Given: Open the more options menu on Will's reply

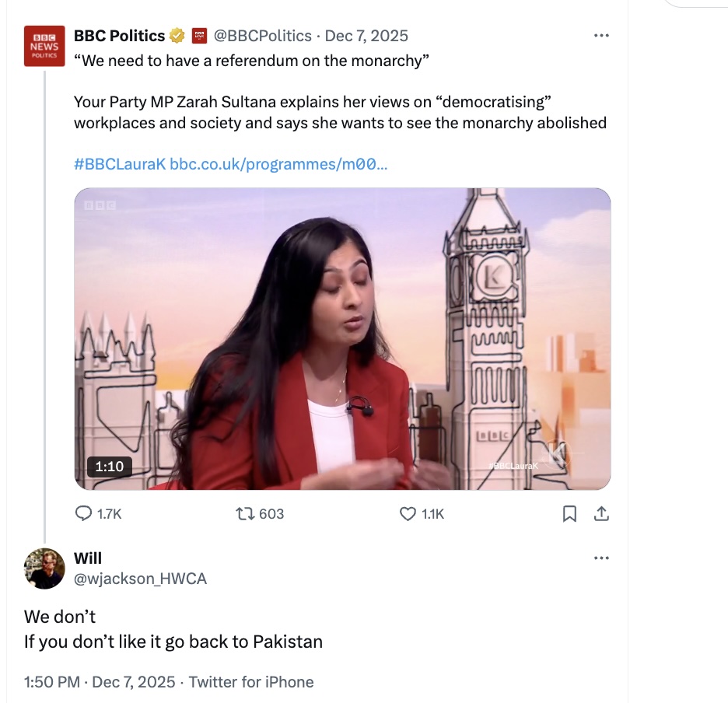Looking at the screenshot, I should 601,558.
